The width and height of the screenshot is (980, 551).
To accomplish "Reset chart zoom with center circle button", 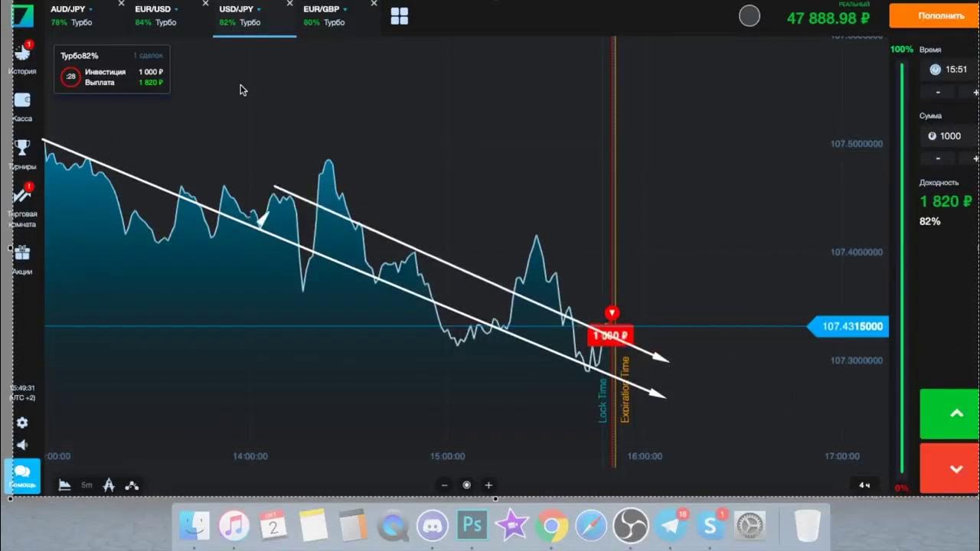I will pyautogui.click(x=466, y=484).
